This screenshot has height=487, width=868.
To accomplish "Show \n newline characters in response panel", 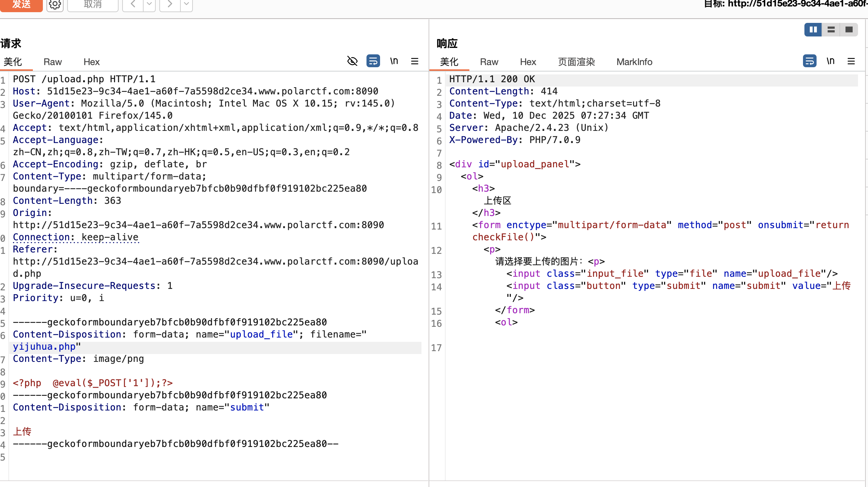I will (x=830, y=61).
